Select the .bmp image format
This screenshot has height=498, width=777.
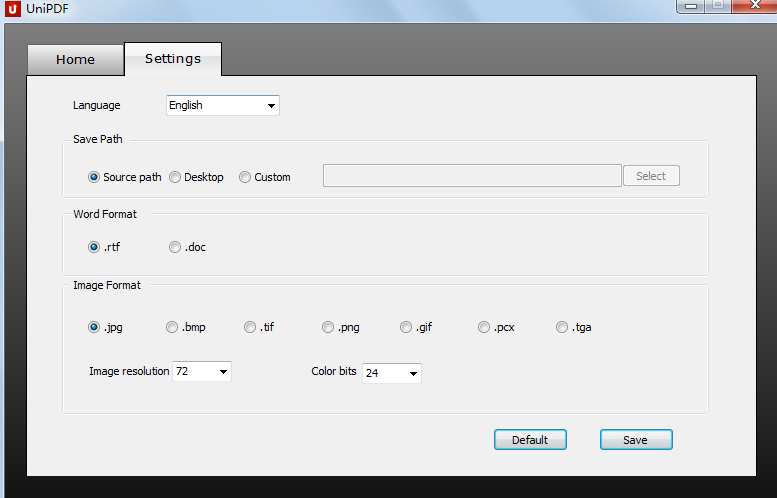click(x=173, y=327)
